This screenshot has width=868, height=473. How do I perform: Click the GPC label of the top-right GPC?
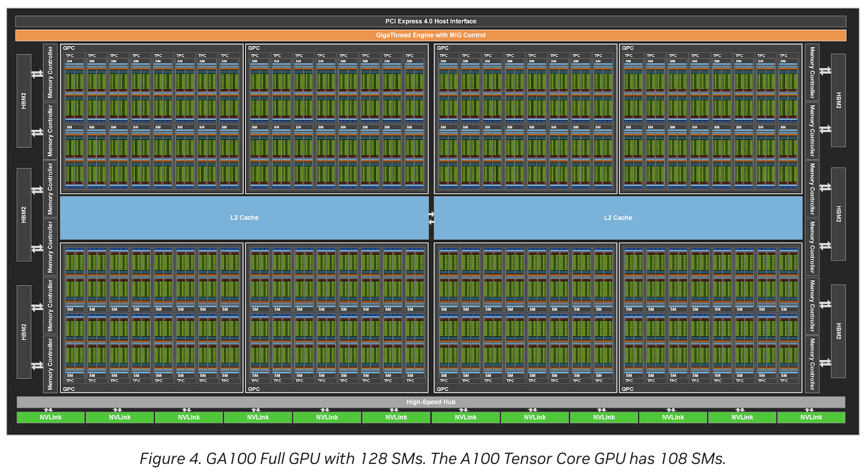[x=628, y=48]
